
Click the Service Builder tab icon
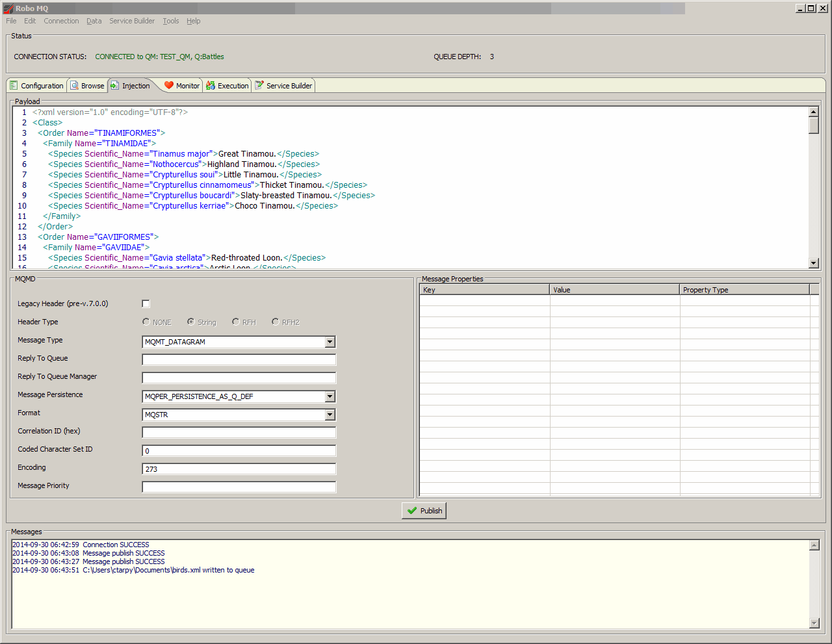(x=259, y=86)
